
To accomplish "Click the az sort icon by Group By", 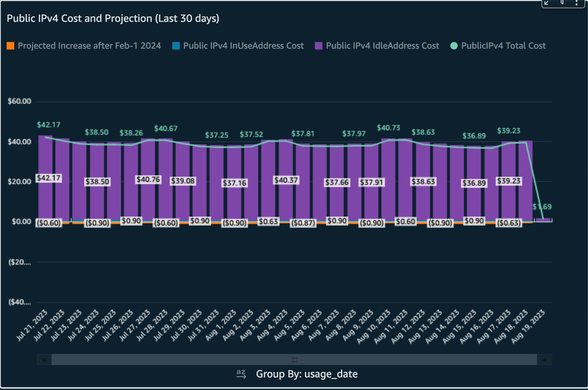I will tap(241, 374).
